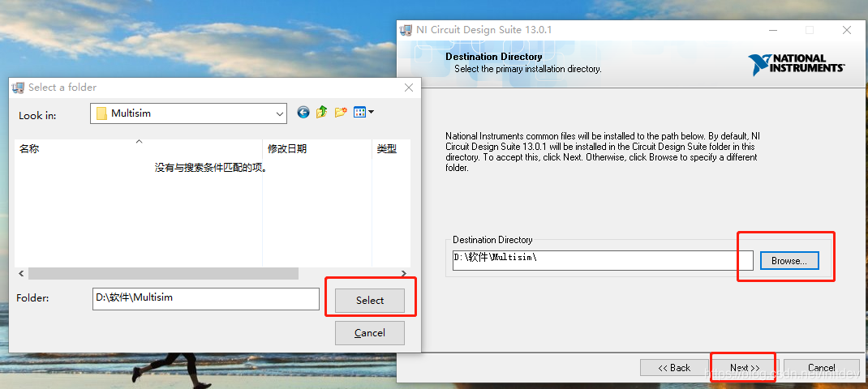The image size is (868, 389).
Task: Click the file list horizontal scrollbar thumb
Action: tap(163, 274)
